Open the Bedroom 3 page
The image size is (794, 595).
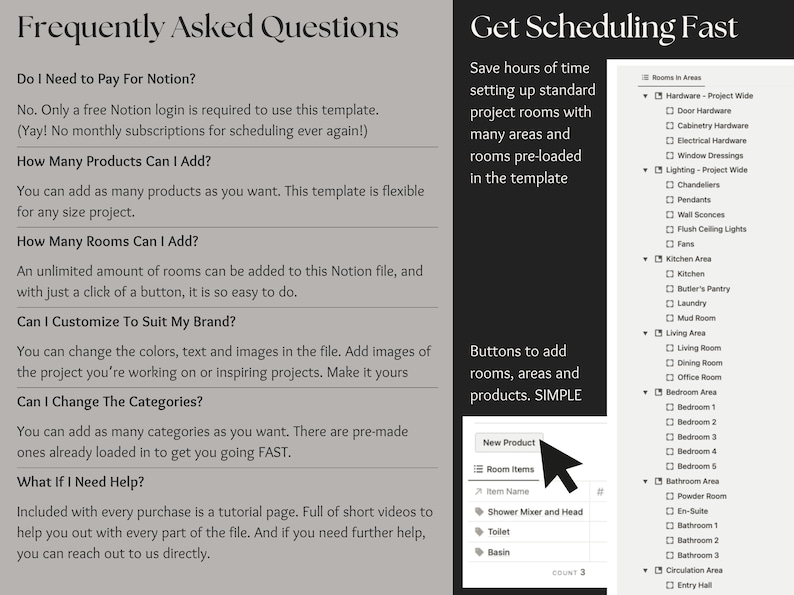pyautogui.click(x=691, y=437)
